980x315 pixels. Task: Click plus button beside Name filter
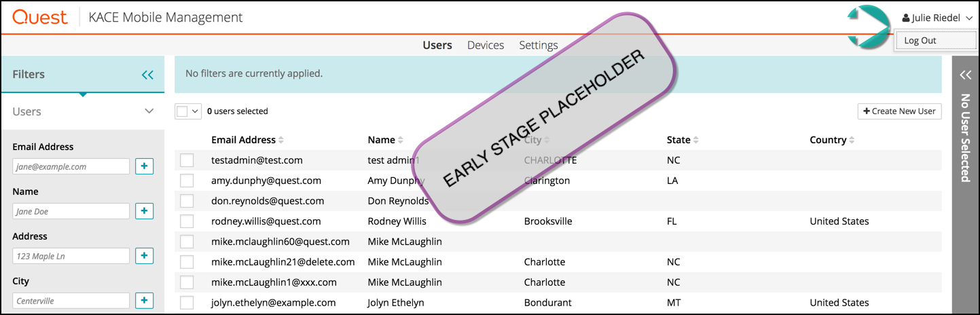pyautogui.click(x=144, y=211)
